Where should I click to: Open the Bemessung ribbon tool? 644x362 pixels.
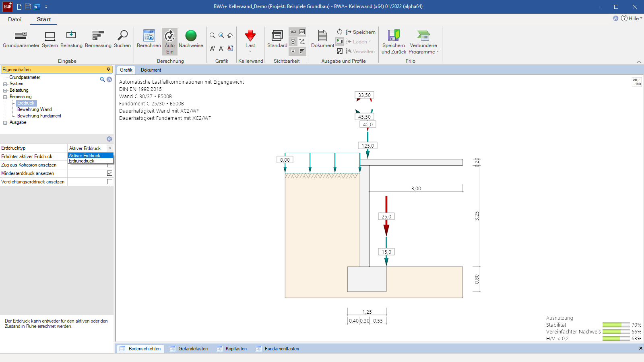[98, 39]
